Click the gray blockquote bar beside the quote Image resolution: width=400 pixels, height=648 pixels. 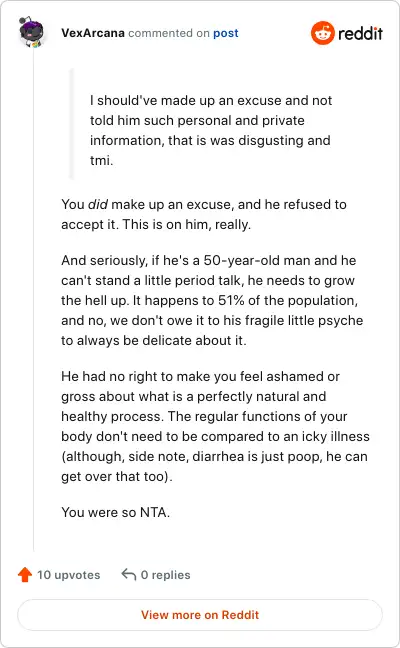(x=72, y=124)
